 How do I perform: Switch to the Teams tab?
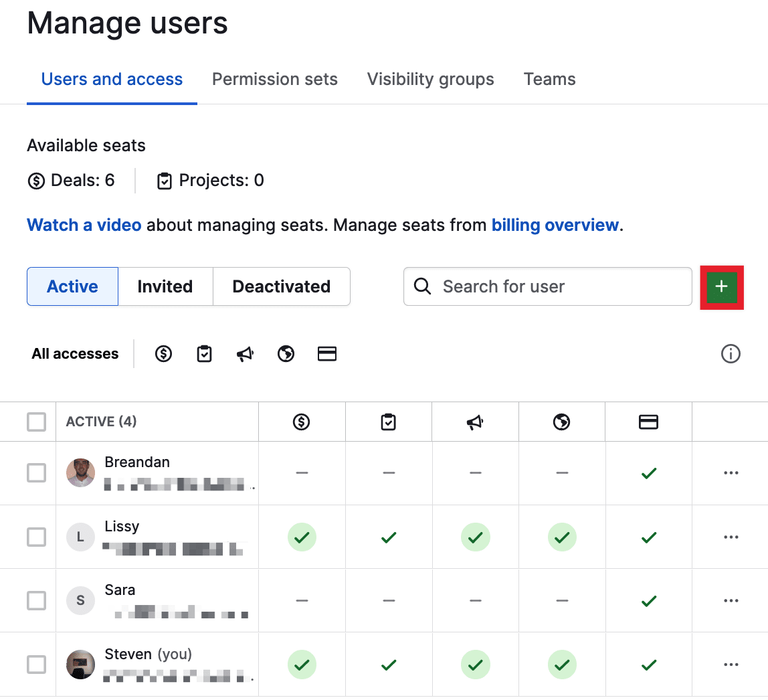click(x=549, y=79)
